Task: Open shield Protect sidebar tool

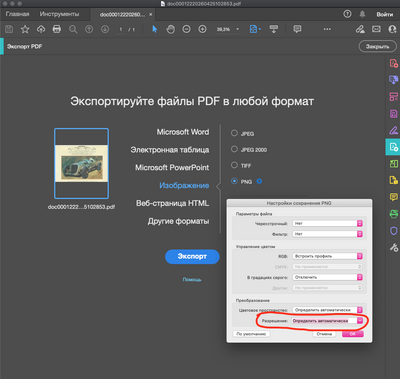Action: (394, 230)
